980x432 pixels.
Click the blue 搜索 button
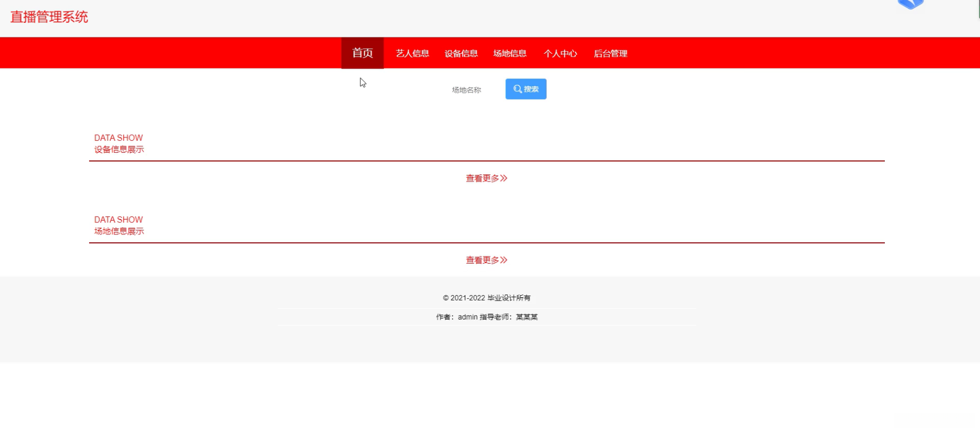pyautogui.click(x=526, y=89)
